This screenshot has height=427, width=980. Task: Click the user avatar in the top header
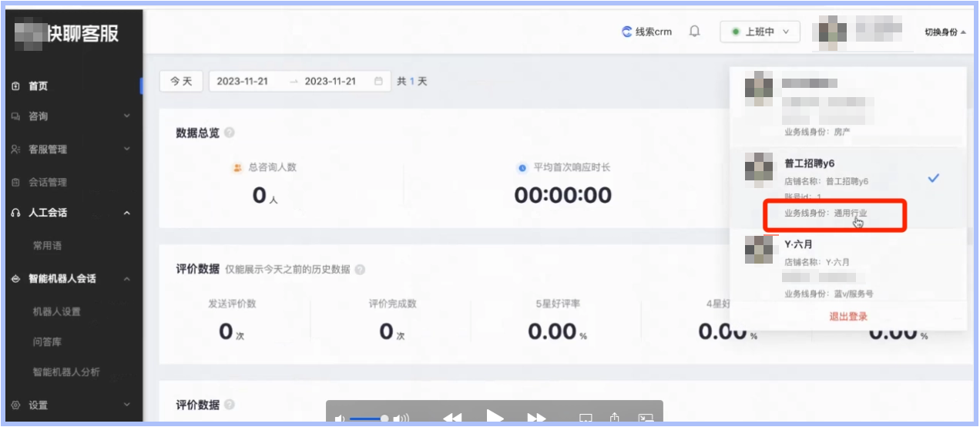[x=833, y=32]
